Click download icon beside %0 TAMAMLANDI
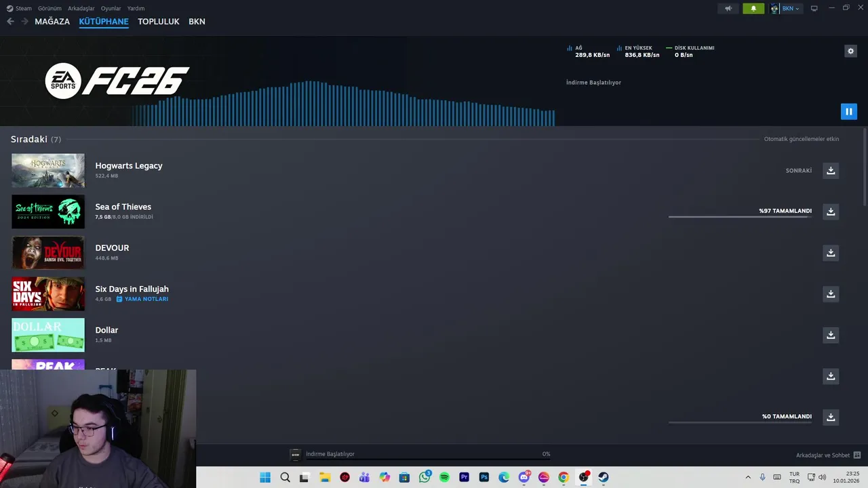 831,417
